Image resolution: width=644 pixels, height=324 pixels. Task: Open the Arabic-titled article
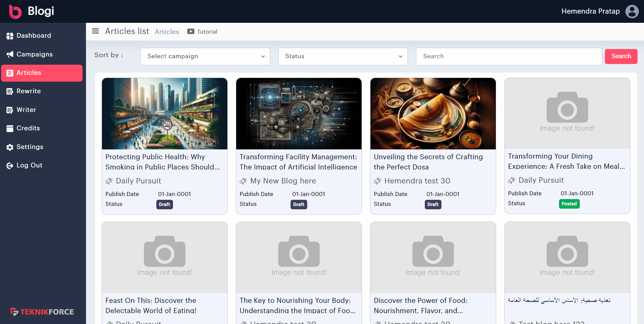[x=559, y=300]
